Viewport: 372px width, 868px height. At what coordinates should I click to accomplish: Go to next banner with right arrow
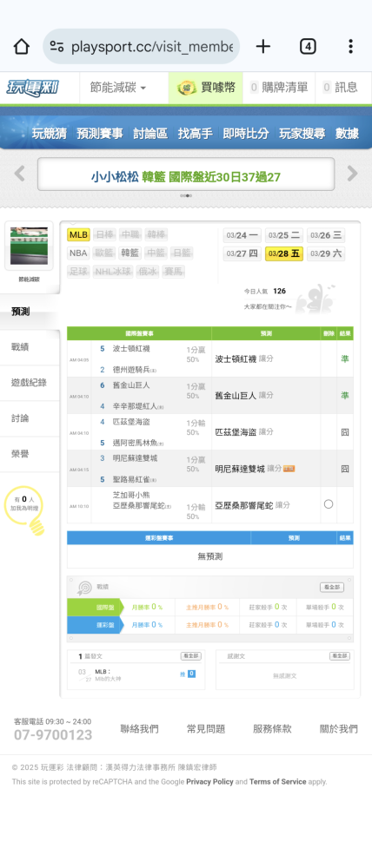coord(353,174)
